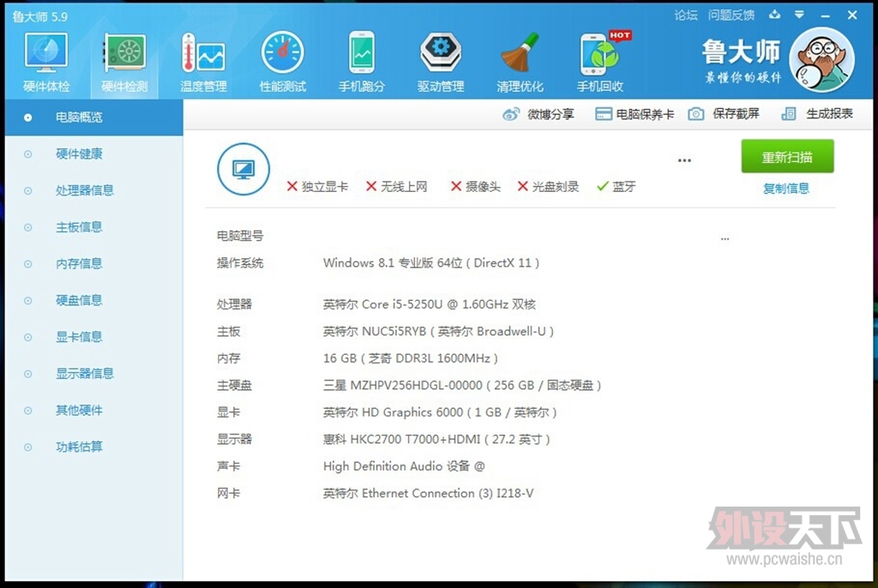Choose 处理器信息 in the left sidebar

[84, 190]
